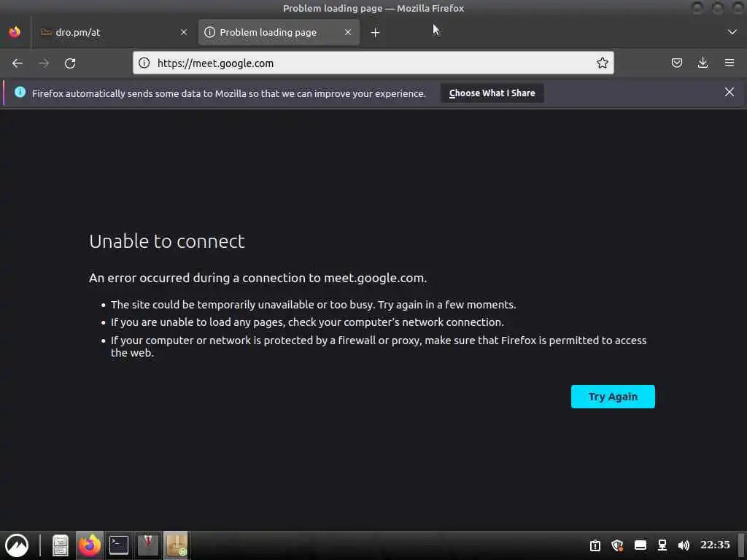Open the Downloads panel
This screenshot has height=560, width=747.
(x=703, y=63)
